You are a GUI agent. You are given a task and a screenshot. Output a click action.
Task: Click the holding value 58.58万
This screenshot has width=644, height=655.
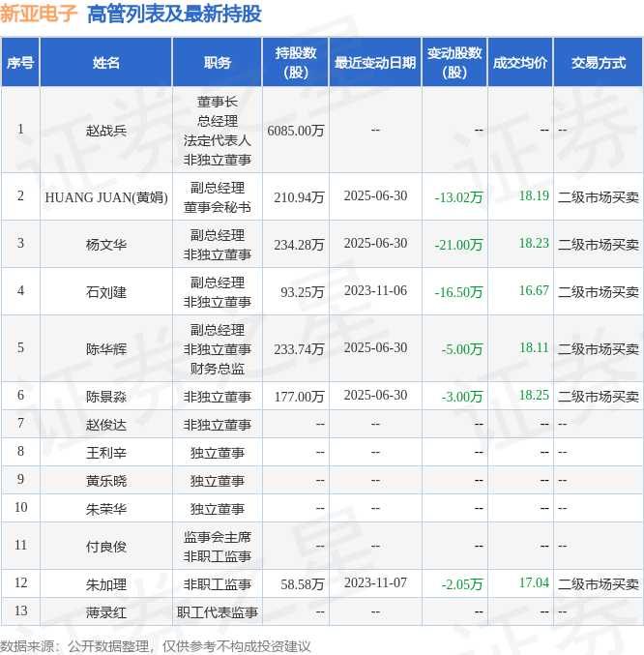point(302,584)
